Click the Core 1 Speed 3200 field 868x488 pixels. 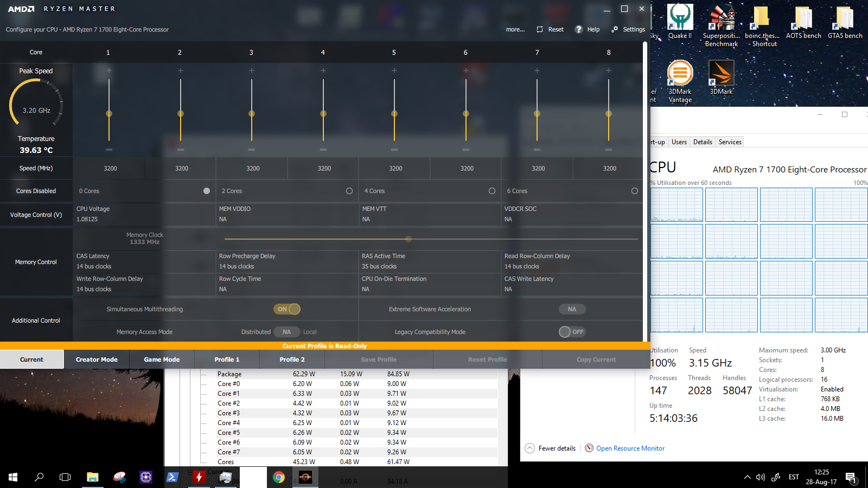pyautogui.click(x=110, y=169)
